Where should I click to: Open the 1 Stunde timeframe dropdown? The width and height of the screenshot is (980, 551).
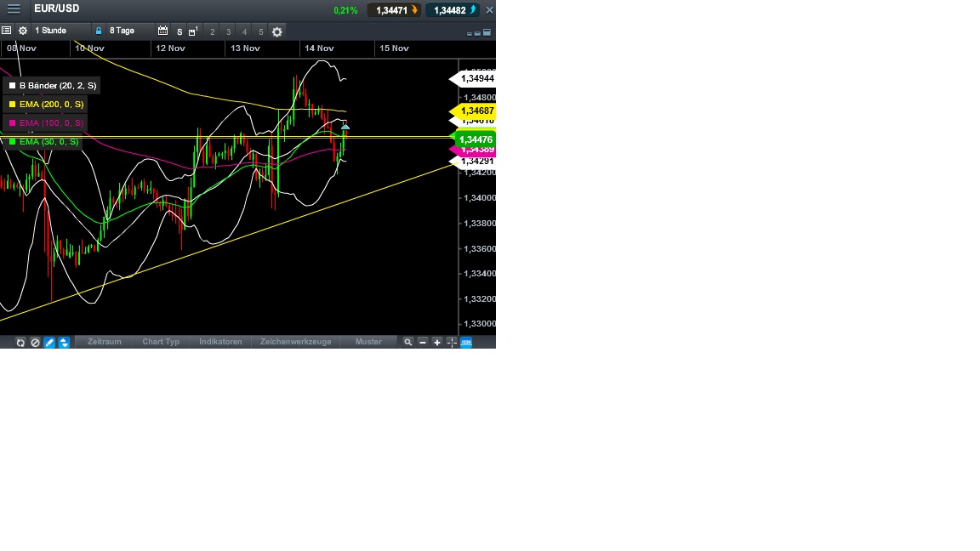point(51,30)
